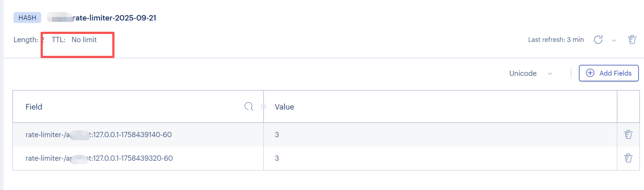Edit the TTL No limit value

click(84, 40)
